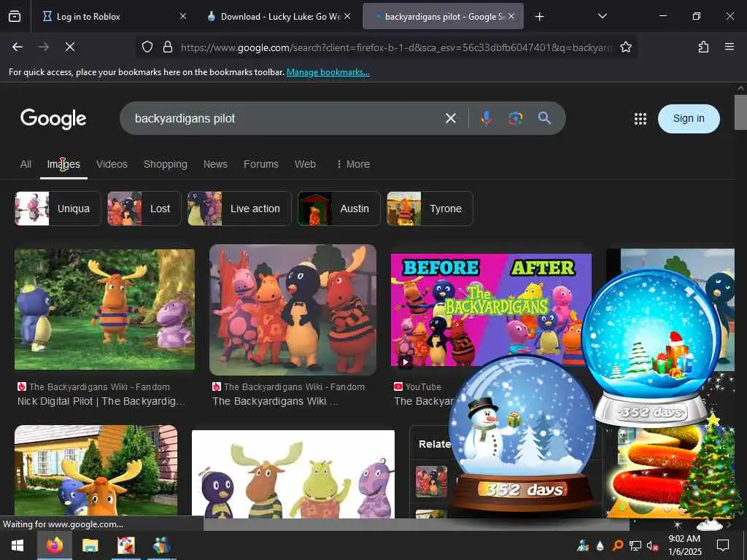Open Google apps grid
Viewport: 747px width, 560px height.
(640, 119)
